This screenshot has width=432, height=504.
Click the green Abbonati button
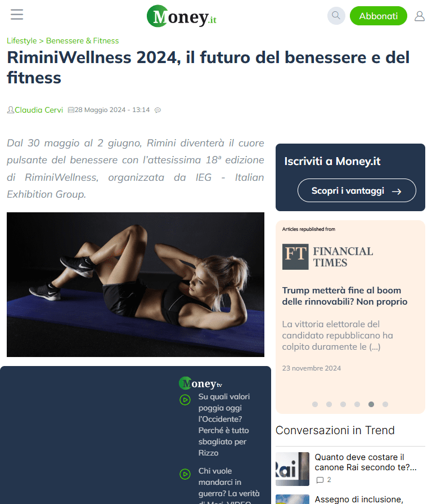(x=379, y=16)
